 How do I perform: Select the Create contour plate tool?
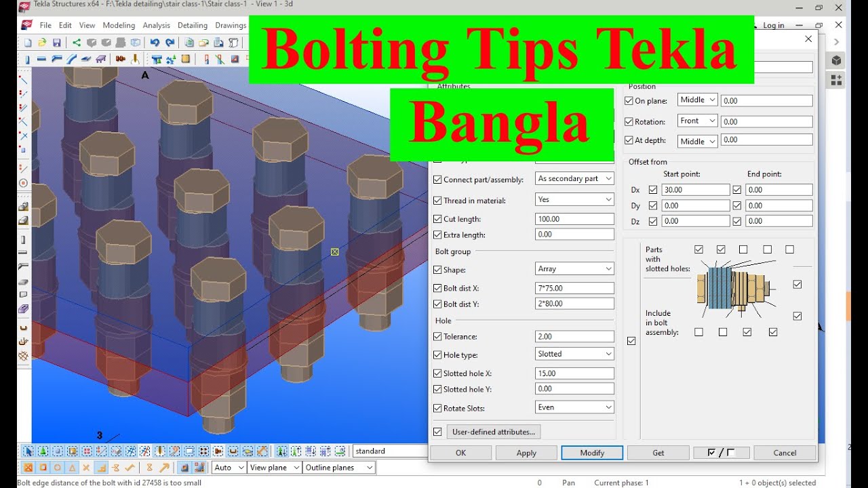pyautogui.click(x=86, y=59)
